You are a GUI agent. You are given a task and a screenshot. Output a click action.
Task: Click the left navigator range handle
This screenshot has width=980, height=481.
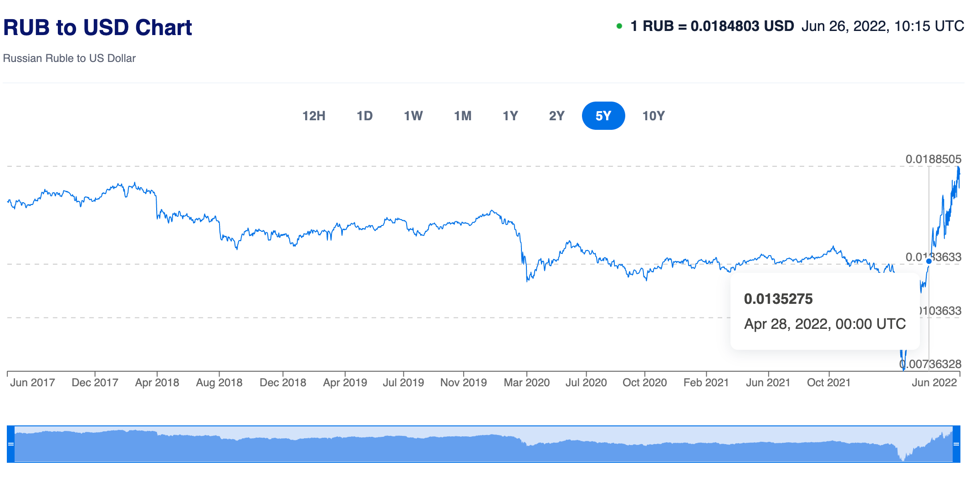(x=11, y=444)
